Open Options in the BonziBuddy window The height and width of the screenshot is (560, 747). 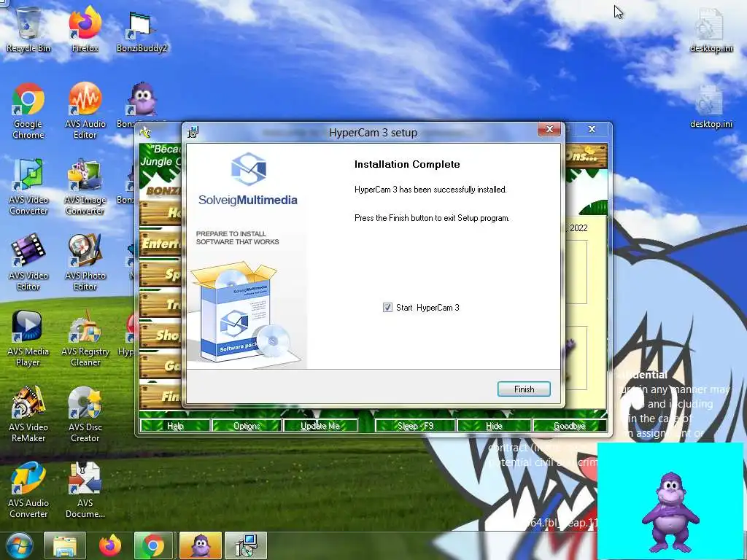[247, 426]
